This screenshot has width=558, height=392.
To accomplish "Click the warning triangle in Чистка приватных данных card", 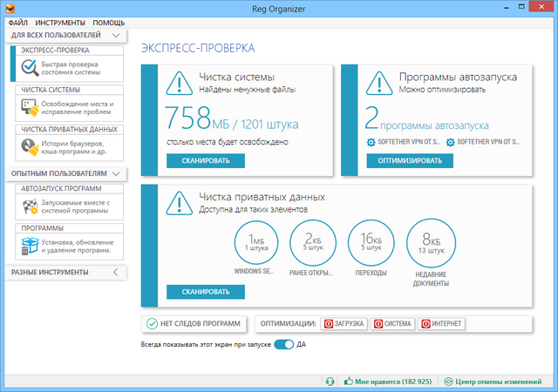I will (x=180, y=203).
